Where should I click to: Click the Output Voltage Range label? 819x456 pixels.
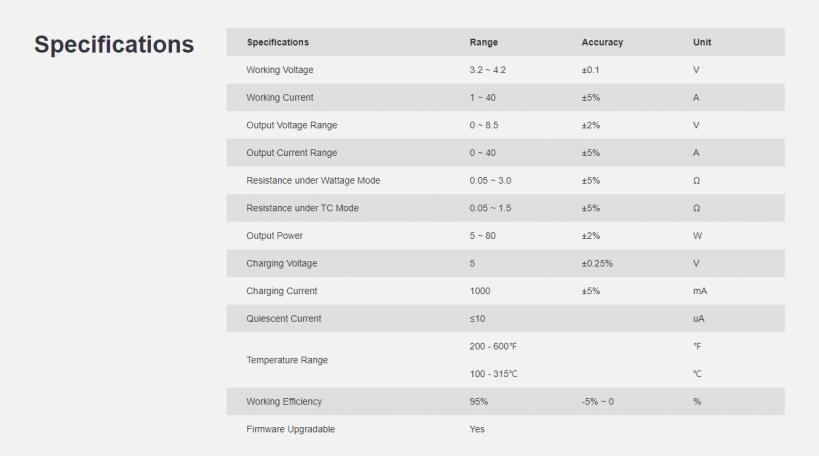click(291, 125)
